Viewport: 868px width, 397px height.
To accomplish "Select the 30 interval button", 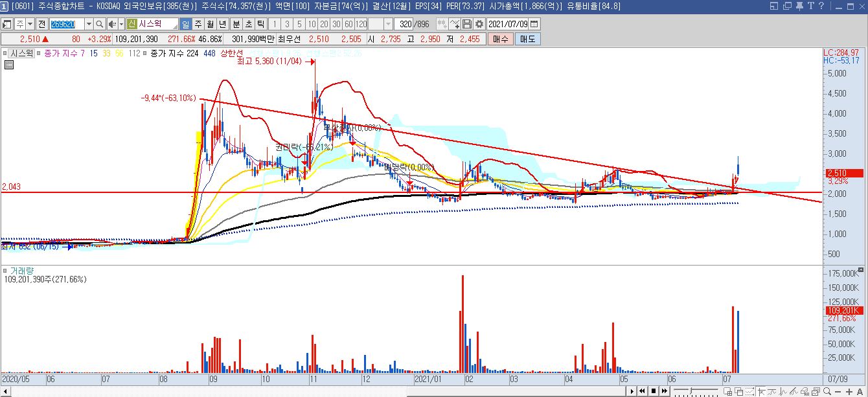I will tap(336, 24).
